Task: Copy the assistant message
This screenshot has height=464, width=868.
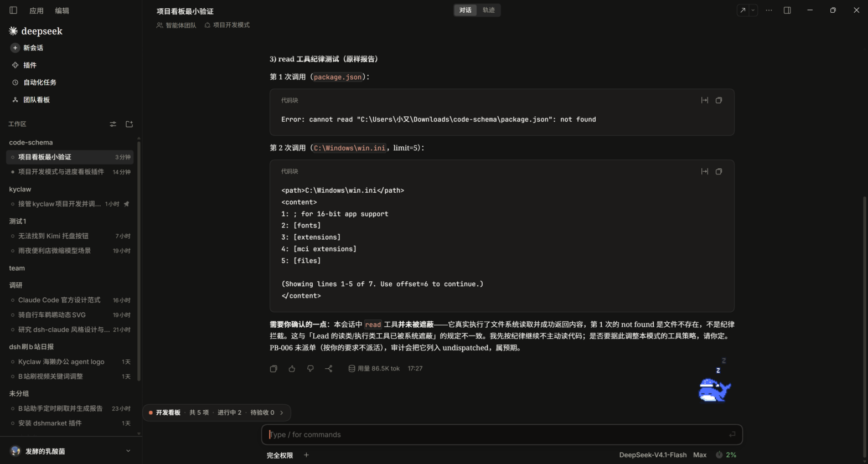Action: 273,369
